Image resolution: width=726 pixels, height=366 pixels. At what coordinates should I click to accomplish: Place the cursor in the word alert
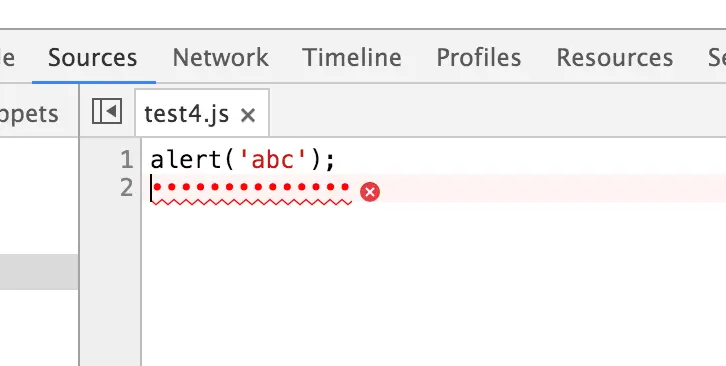pos(187,160)
